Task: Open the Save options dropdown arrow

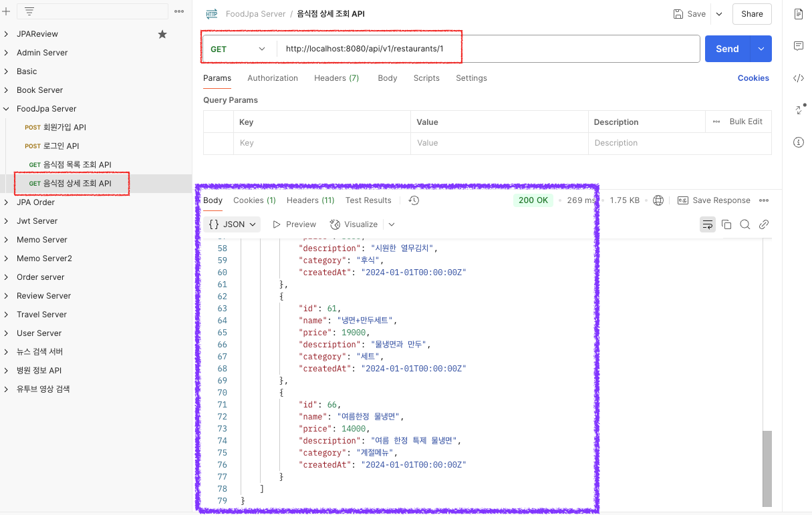Action: click(719, 14)
